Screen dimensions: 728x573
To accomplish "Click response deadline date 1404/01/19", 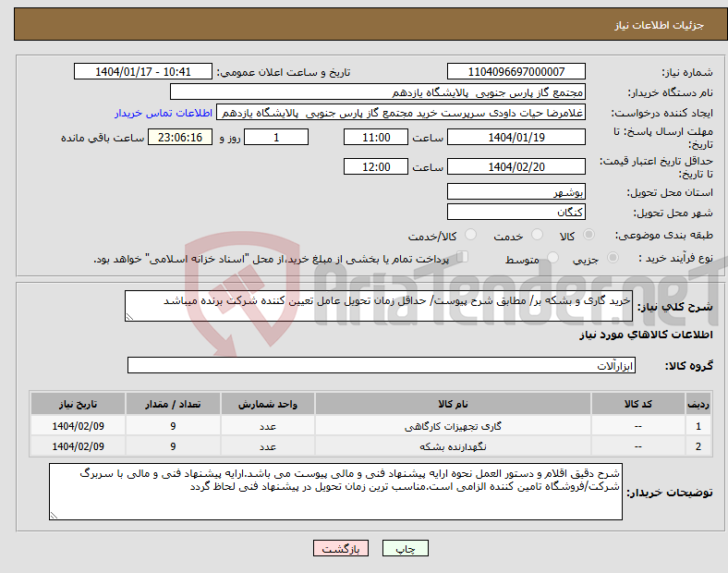I will (x=516, y=137).
